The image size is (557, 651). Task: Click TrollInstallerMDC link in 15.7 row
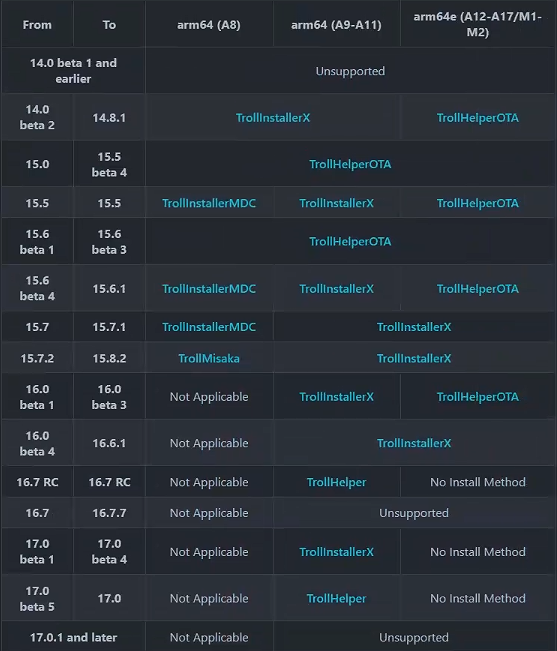click(x=209, y=327)
